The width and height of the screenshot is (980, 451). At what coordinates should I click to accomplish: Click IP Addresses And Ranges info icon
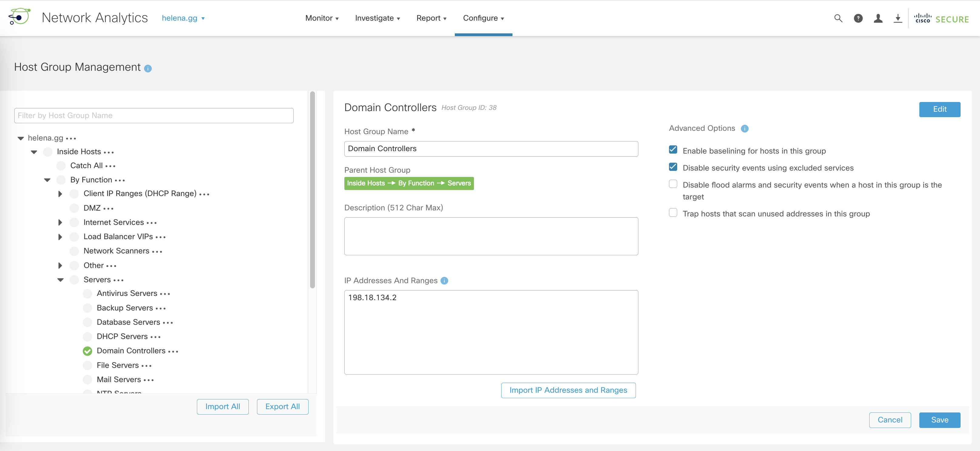(444, 281)
